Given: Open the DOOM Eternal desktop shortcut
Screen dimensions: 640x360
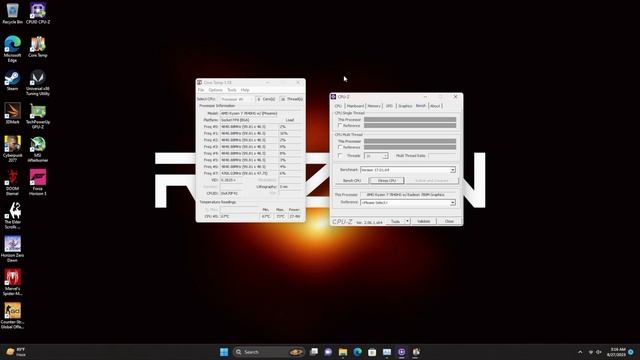Looking at the screenshot, I should 12,182.
